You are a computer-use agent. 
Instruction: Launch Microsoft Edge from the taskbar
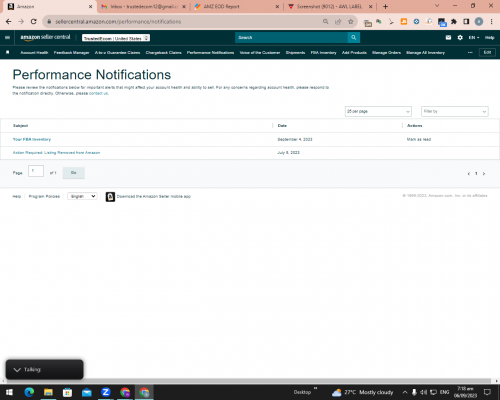coord(29,392)
